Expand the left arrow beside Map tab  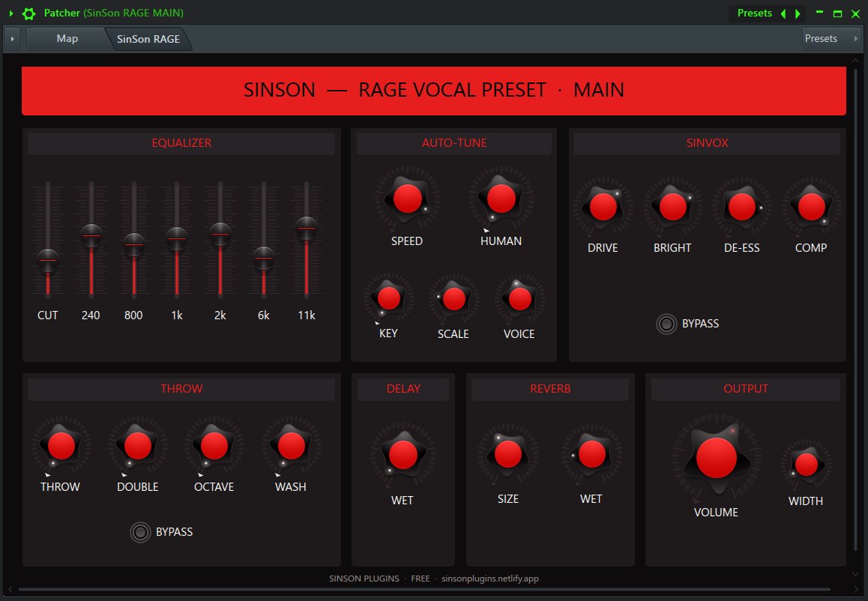tap(12, 39)
